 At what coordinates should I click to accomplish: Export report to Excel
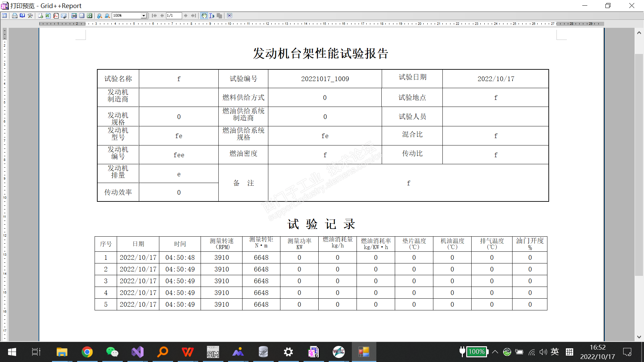point(48,16)
